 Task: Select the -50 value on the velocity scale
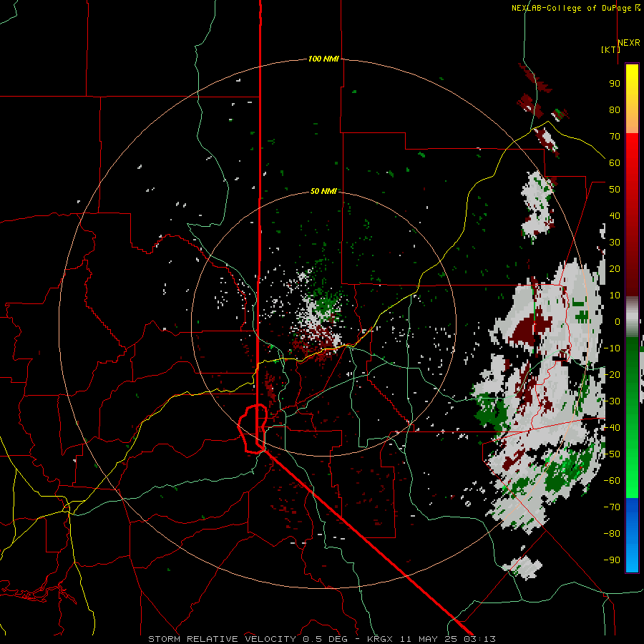pyautogui.click(x=612, y=454)
